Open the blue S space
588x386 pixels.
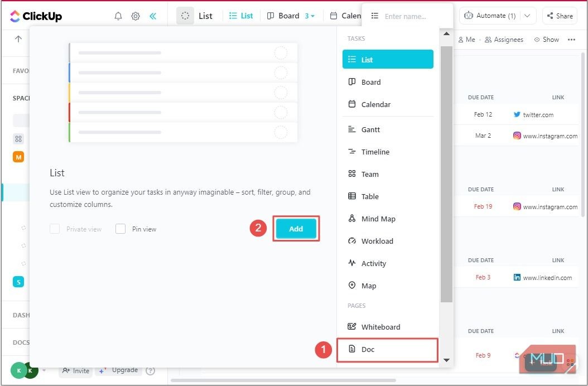18,282
